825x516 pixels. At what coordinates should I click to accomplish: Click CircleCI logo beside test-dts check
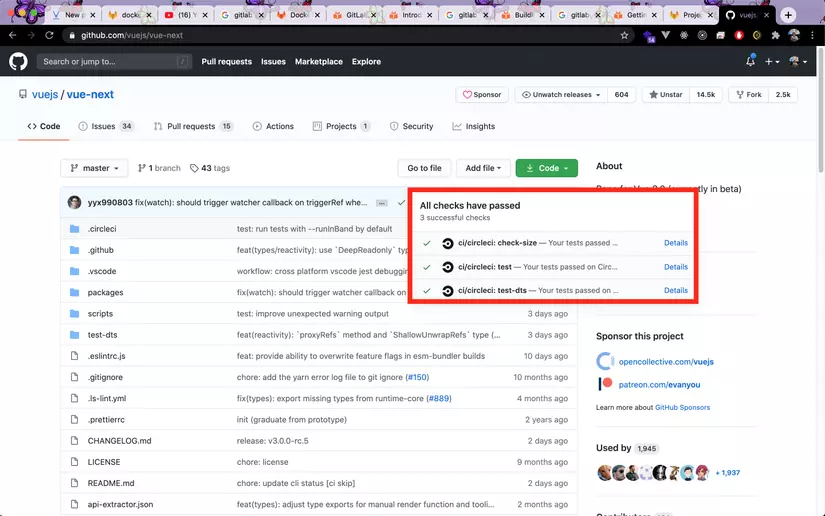pyautogui.click(x=447, y=291)
